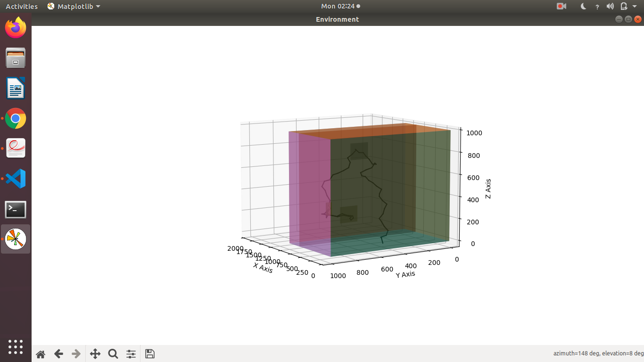Go back to the previous plot view
Screen dimensions: 644x362
pyautogui.click(x=58, y=354)
